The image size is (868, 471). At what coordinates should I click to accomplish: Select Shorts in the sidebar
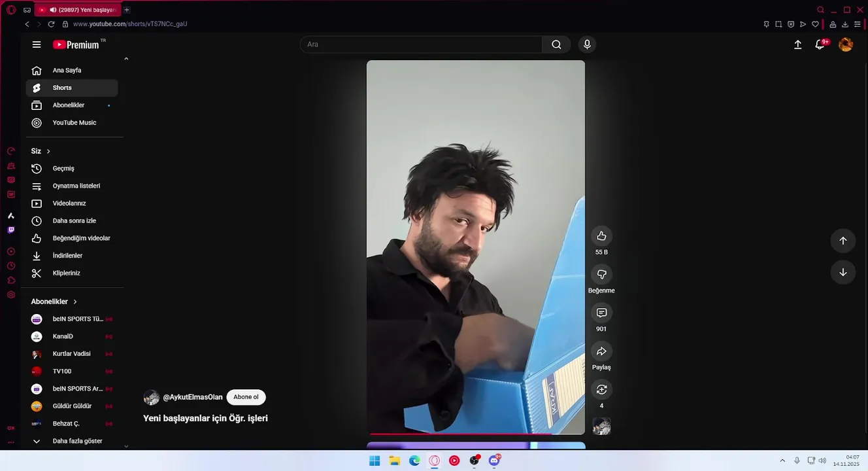click(x=72, y=88)
